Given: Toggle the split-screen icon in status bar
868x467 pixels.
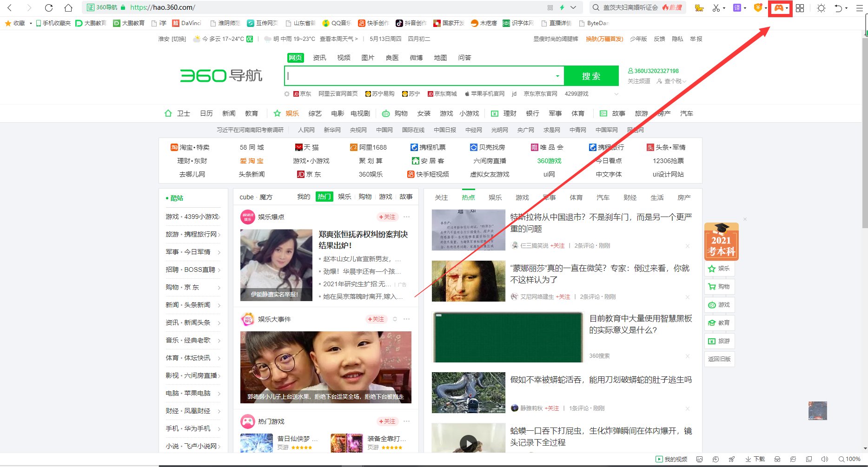Looking at the screenshot, I should coord(809,459).
